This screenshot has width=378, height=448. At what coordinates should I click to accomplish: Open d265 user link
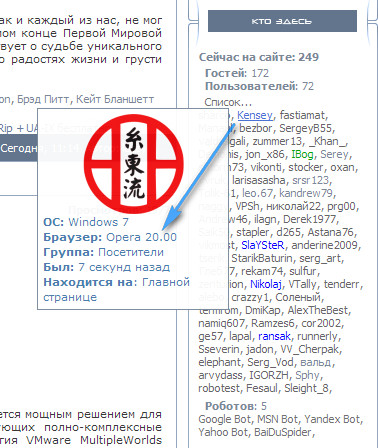[288, 232]
